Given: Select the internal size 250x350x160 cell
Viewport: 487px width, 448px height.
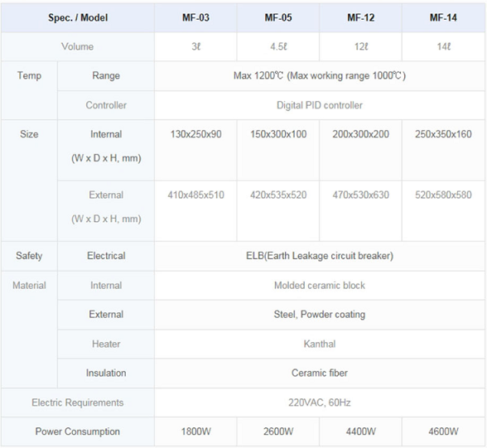Looking at the screenshot, I should point(443,150).
